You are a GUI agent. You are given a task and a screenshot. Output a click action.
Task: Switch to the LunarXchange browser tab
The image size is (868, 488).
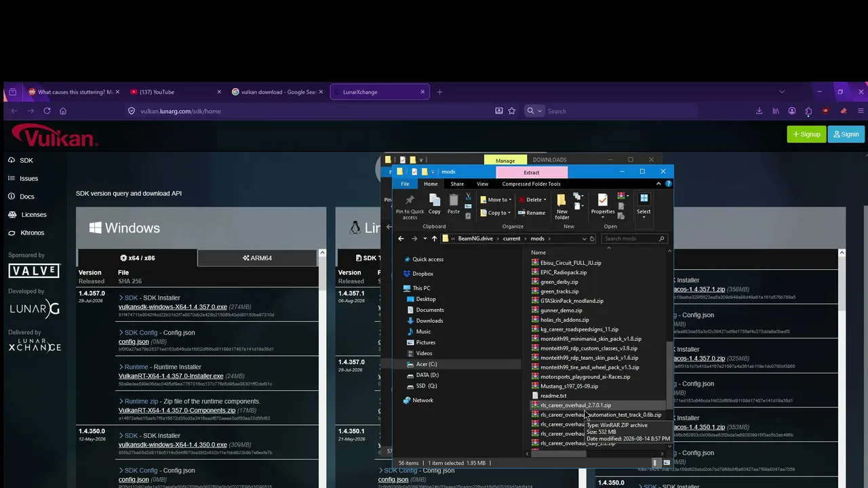(380, 92)
